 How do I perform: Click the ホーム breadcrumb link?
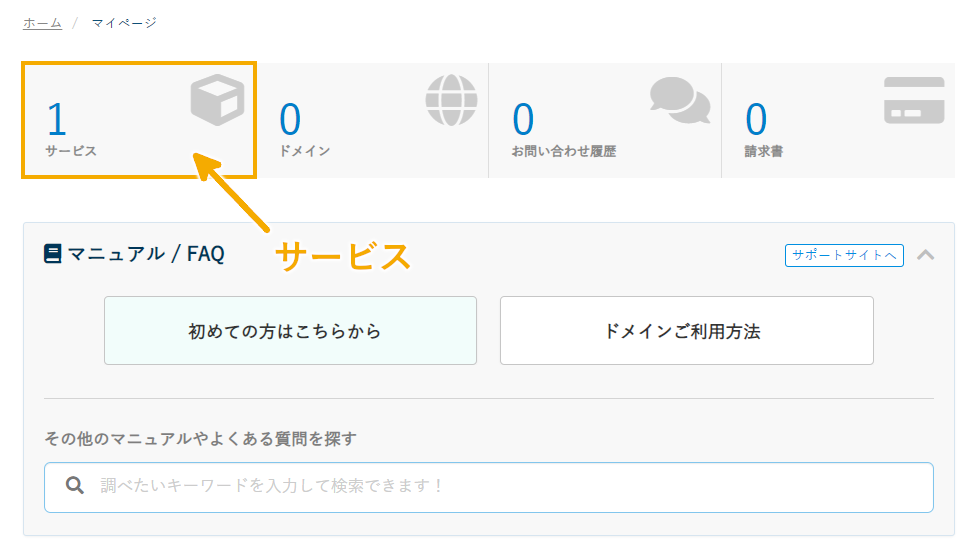(x=42, y=23)
